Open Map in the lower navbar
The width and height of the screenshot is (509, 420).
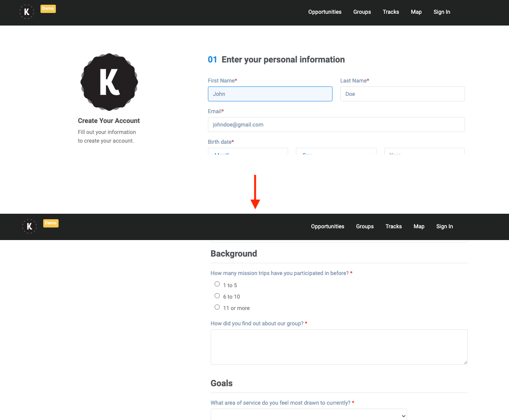point(419,226)
